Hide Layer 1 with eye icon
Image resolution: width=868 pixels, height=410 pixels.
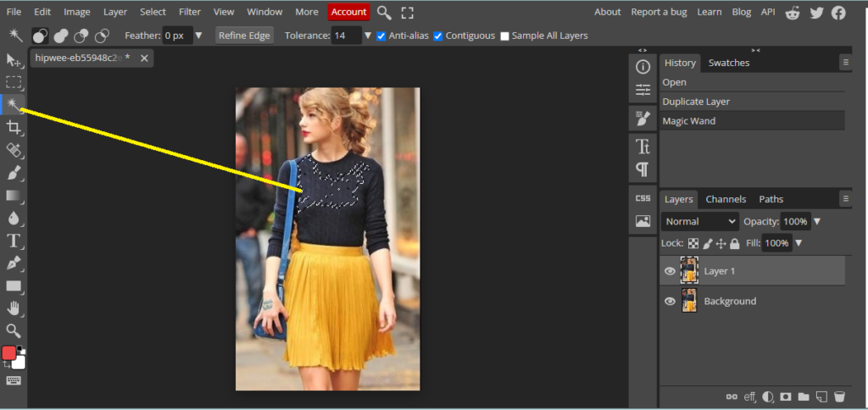670,271
